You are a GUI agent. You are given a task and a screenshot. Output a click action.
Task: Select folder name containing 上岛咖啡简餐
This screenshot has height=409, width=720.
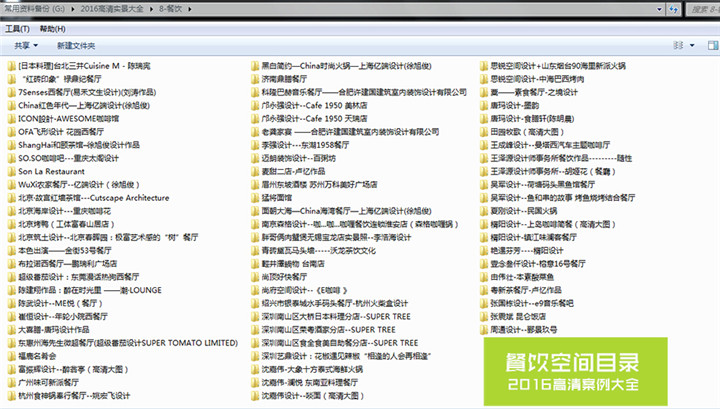(x=553, y=224)
